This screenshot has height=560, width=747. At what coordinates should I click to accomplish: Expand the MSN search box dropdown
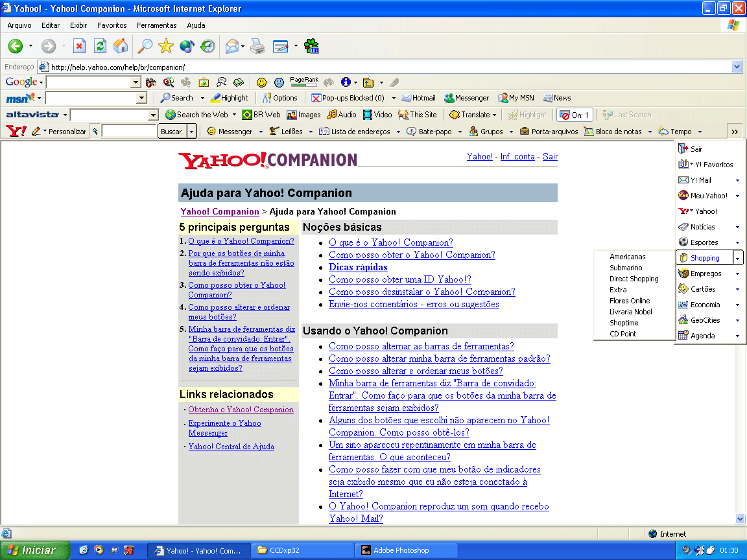[141, 98]
